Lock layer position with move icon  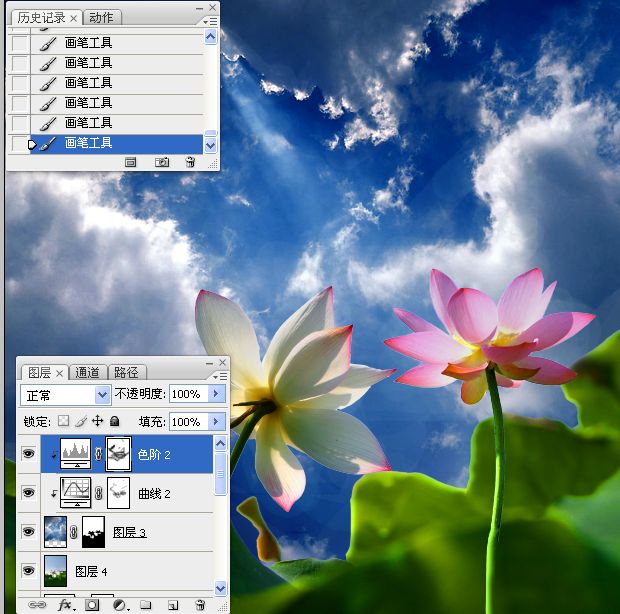97,421
